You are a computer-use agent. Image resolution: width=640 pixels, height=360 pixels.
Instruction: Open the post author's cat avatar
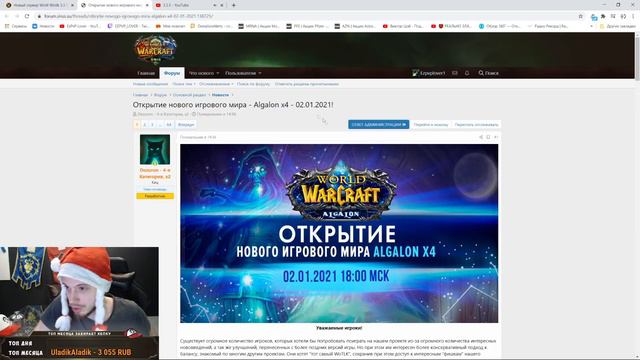(x=155, y=149)
